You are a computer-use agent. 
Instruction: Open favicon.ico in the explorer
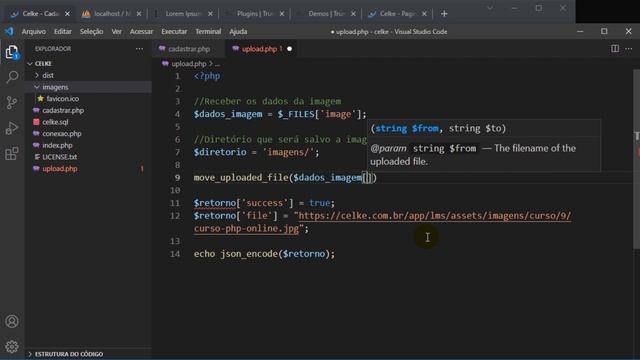(62, 99)
